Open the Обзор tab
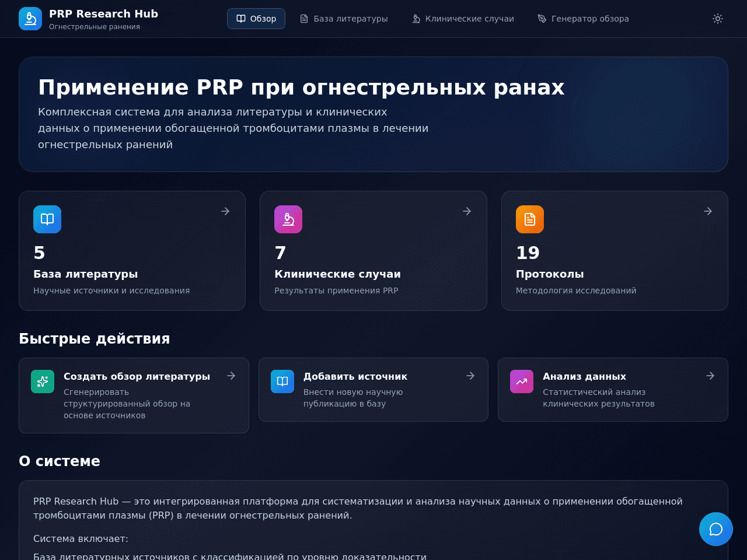 [256, 19]
